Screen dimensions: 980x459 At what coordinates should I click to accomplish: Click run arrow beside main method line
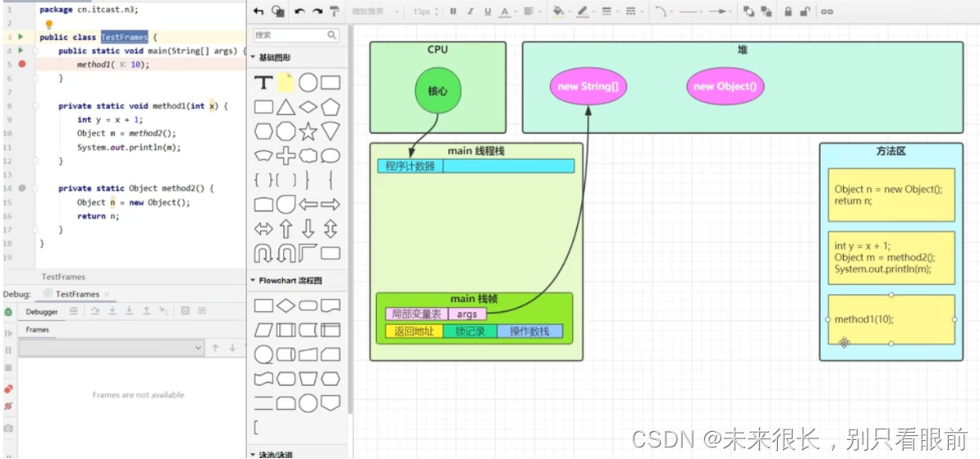click(x=21, y=51)
